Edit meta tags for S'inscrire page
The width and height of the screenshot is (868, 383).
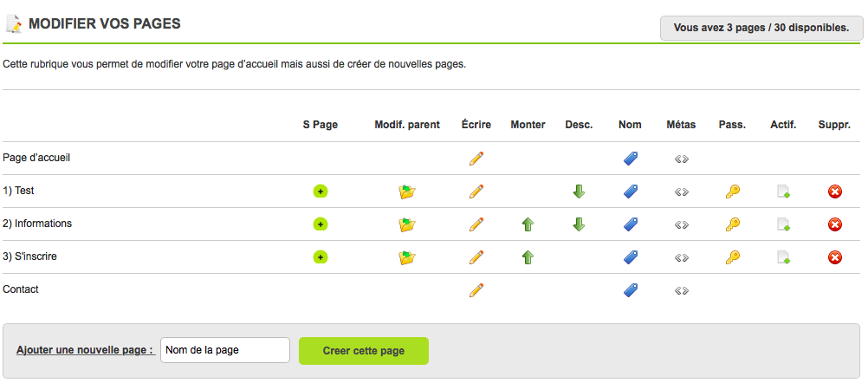click(682, 257)
